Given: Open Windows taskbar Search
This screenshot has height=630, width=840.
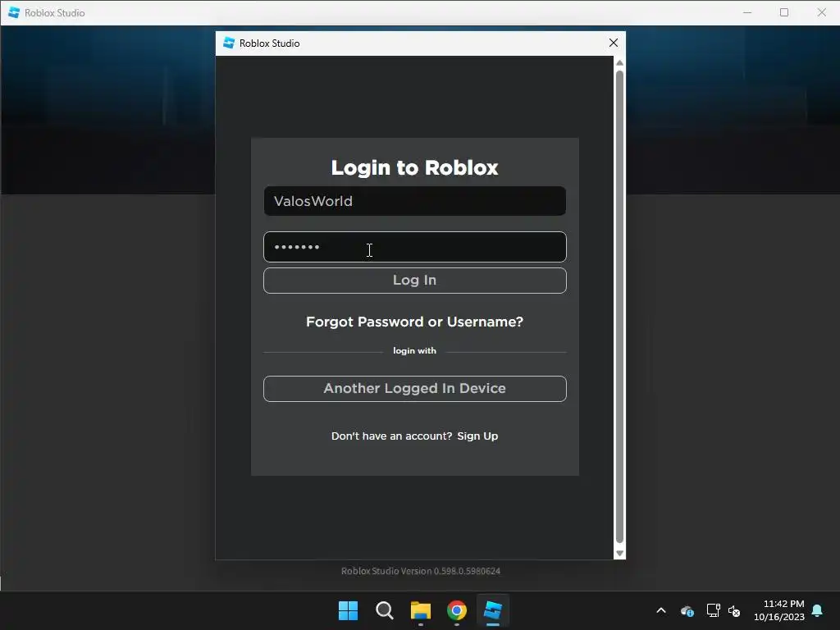Looking at the screenshot, I should [384, 610].
